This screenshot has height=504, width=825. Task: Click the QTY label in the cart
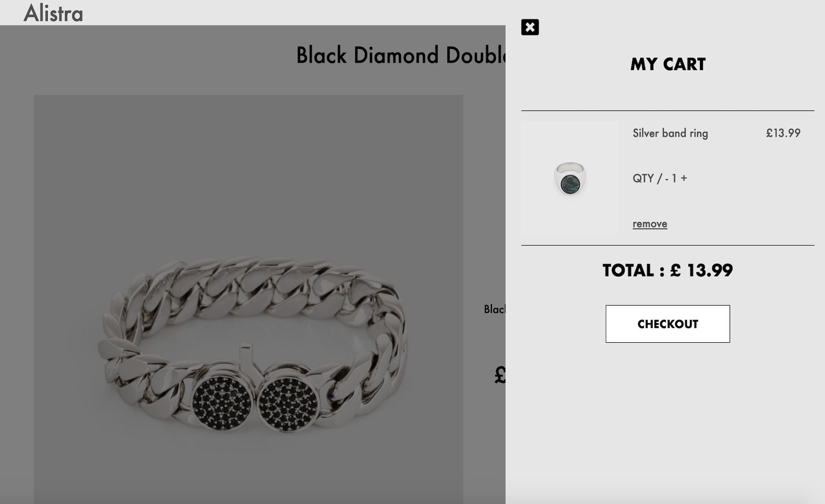(x=643, y=178)
